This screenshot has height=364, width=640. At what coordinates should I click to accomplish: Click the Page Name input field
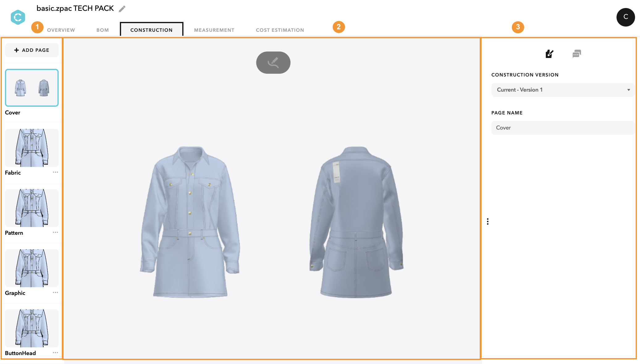[563, 128]
